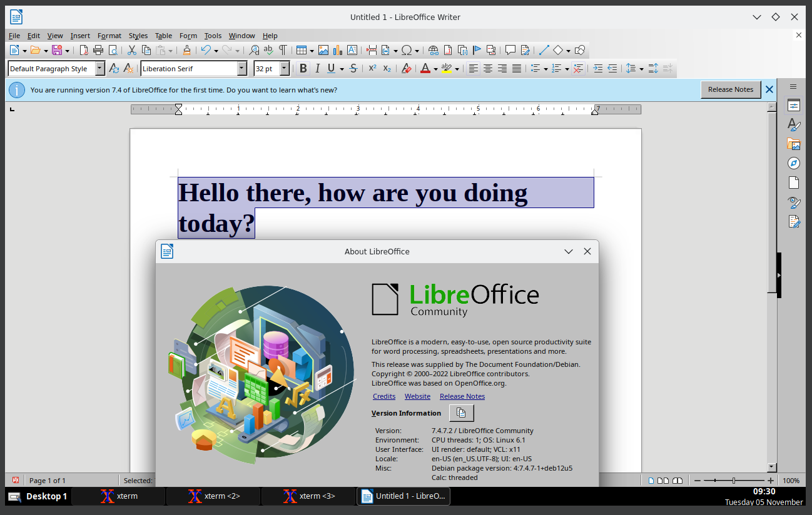Open the font size dropdown

pyautogui.click(x=285, y=69)
